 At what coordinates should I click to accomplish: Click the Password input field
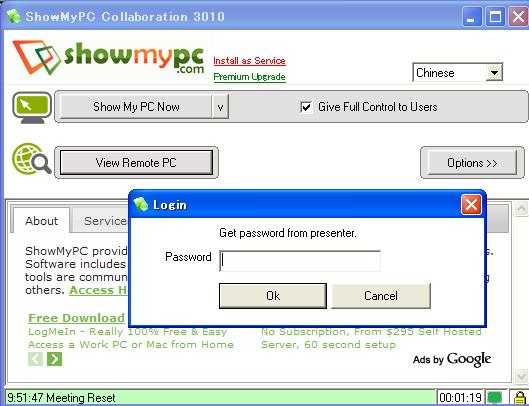tap(300, 261)
